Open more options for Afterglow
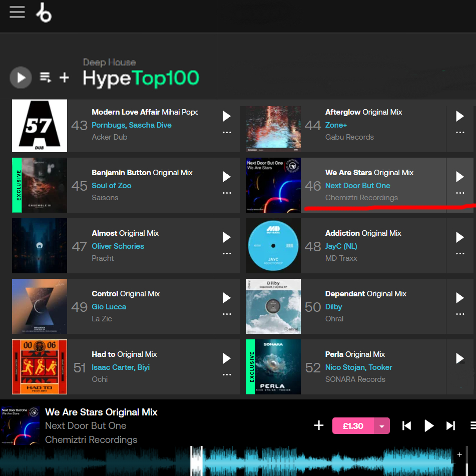476x476 pixels. pos(460,132)
